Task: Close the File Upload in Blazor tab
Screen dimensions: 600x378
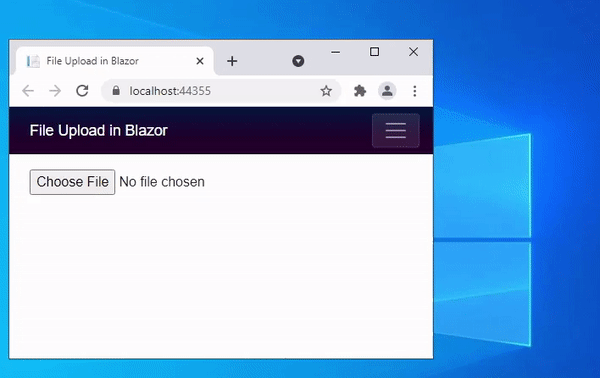Action: tap(200, 61)
